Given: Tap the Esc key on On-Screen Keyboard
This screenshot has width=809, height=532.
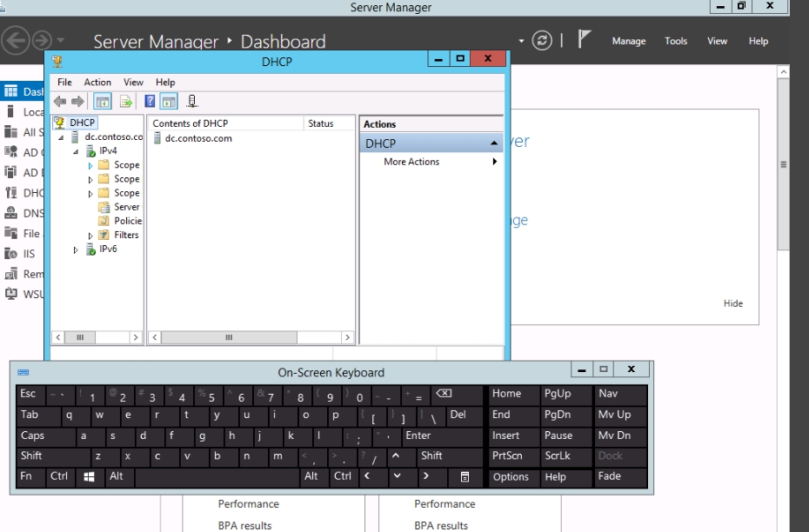Looking at the screenshot, I should point(30,395).
